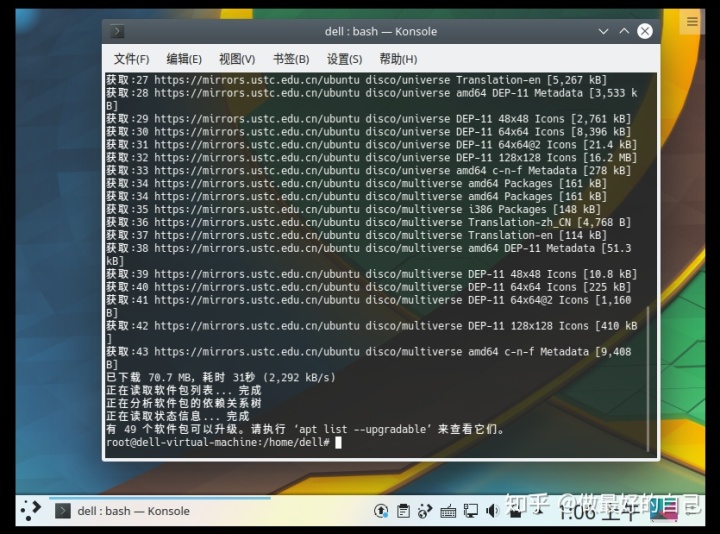Open the 文件(F) menu

(131, 59)
